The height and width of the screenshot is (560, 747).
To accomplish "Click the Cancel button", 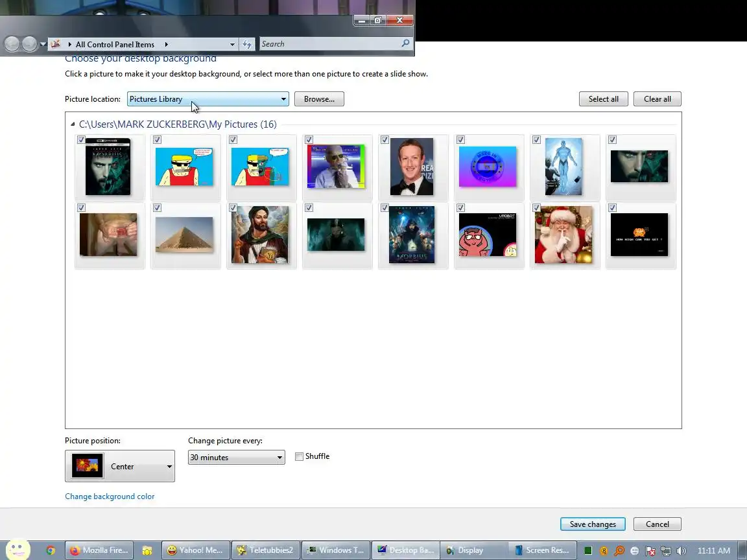I will pos(658,524).
